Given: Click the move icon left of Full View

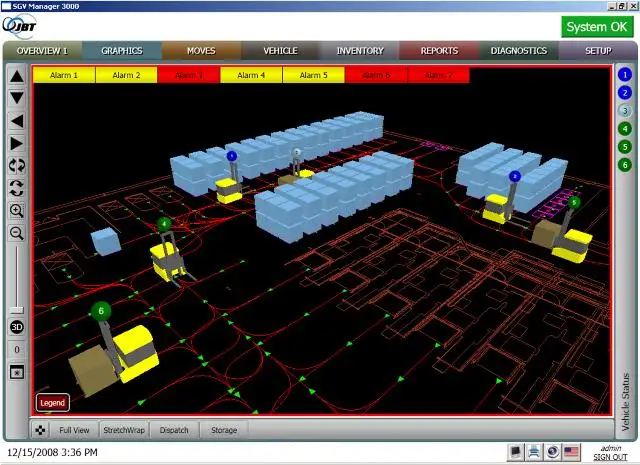Looking at the screenshot, I should tap(40, 430).
